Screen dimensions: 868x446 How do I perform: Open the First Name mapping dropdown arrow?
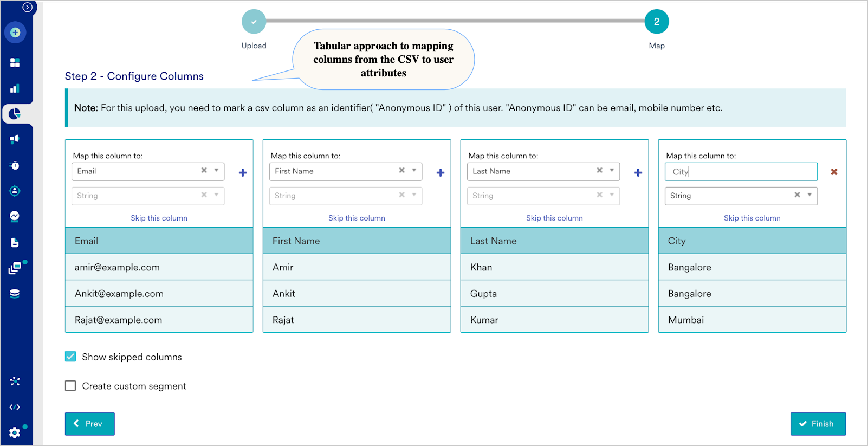coord(414,171)
